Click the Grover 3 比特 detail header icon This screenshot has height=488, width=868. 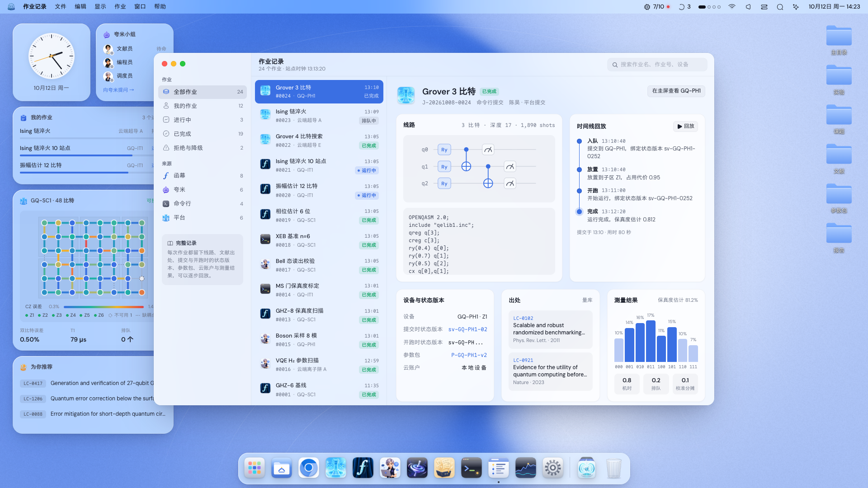(x=406, y=95)
